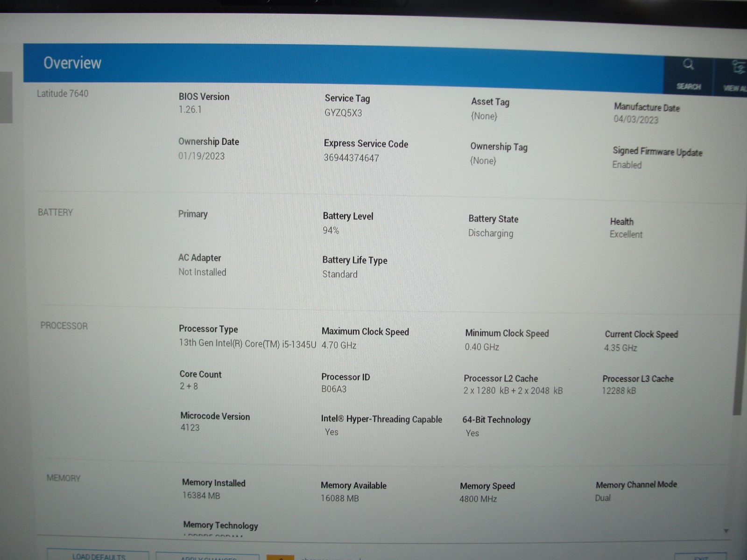Select BIOS version value 1.26.1
Screen dimensions: 747x560
tap(190, 110)
